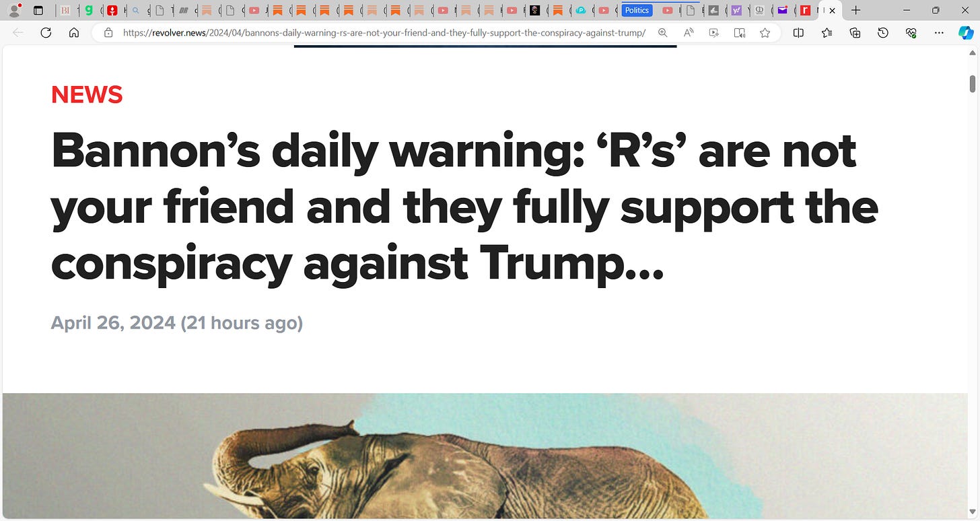Image resolution: width=980 pixels, height=521 pixels.
Task: Open the red NEWS category link
Action: 87,95
